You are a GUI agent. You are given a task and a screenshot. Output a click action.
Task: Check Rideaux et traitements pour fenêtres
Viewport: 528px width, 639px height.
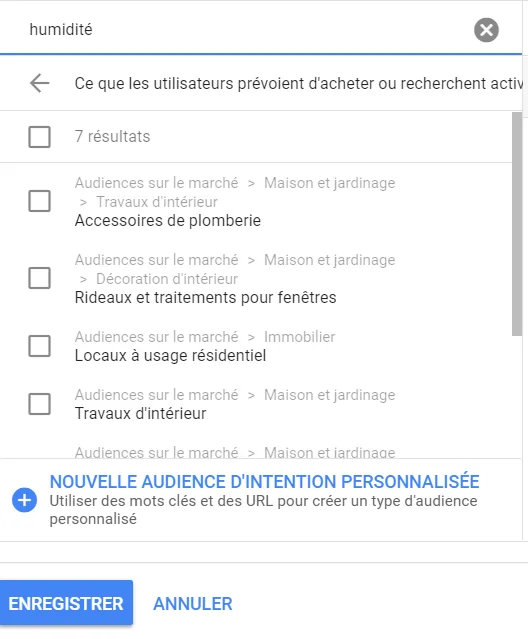tap(40, 278)
